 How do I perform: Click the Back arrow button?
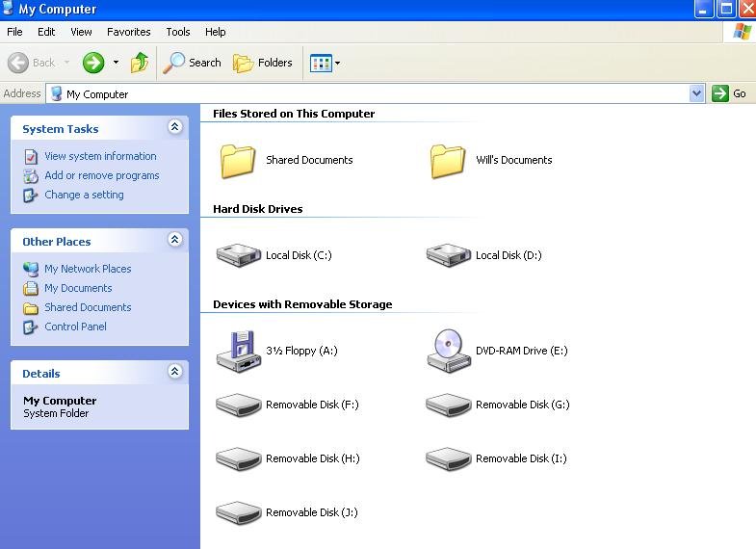point(18,63)
